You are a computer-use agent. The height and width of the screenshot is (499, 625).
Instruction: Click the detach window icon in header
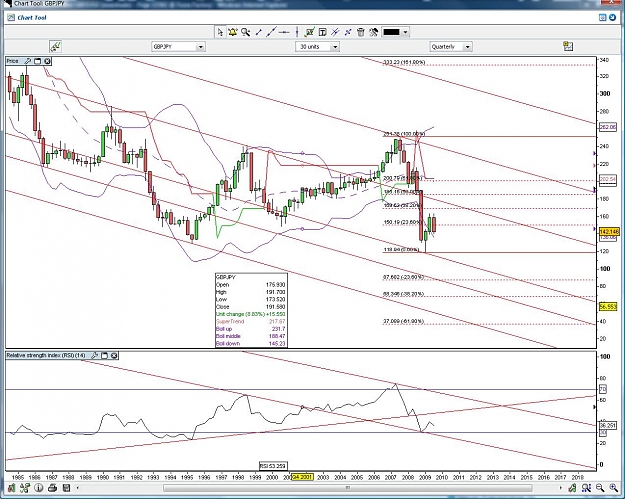tap(603, 18)
